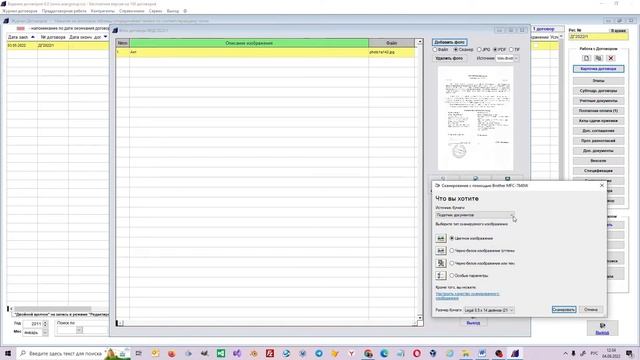Click the Удалить фото button
Viewport: 640px width, 360px height.
coord(449,58)
